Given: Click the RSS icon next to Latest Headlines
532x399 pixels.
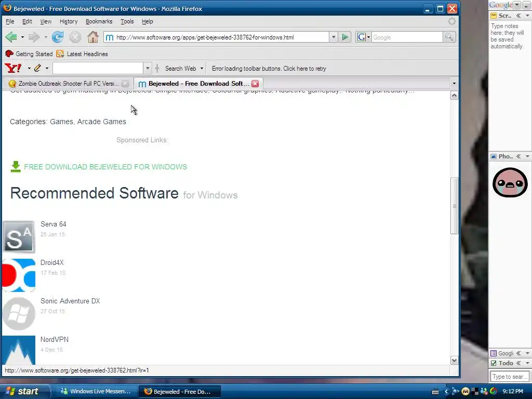Looking at the screenshot, I should (x=60, y=54).
